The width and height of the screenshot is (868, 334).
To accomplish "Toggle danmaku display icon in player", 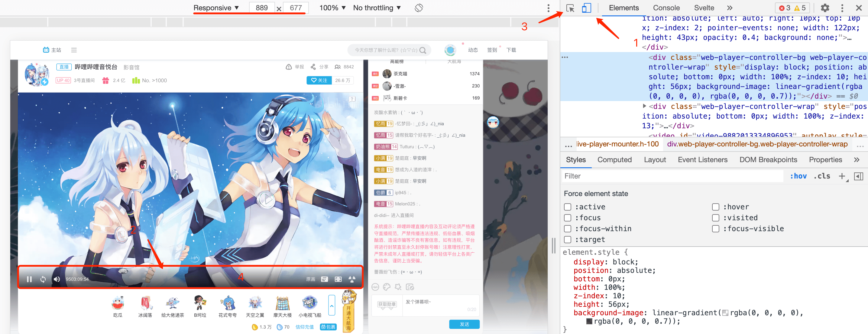I will (x=325, y=279).
